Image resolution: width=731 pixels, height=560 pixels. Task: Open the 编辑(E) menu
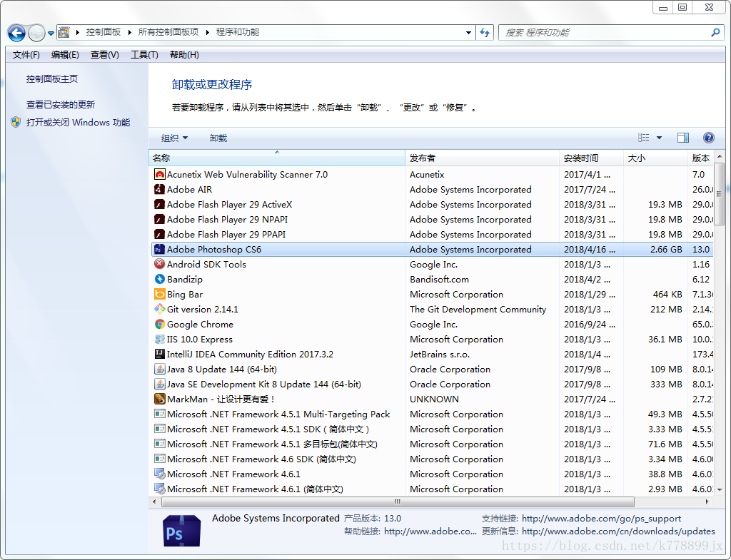(x=65, y=55)
